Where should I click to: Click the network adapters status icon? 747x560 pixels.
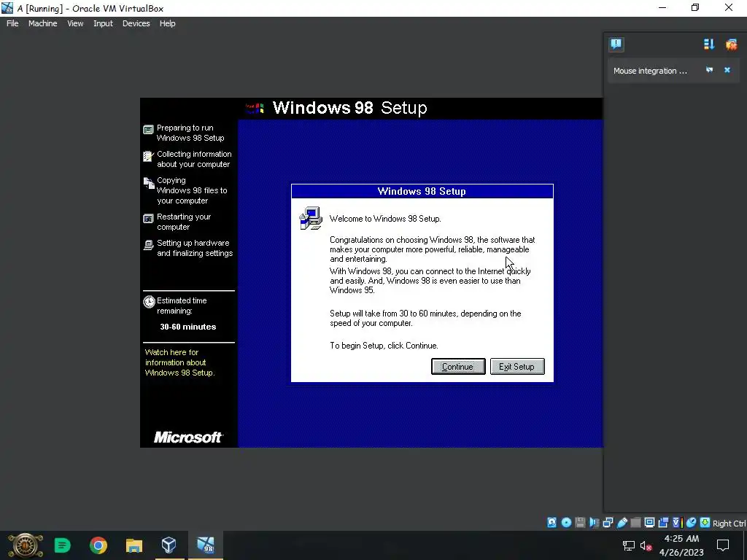(x=608, y=522)
